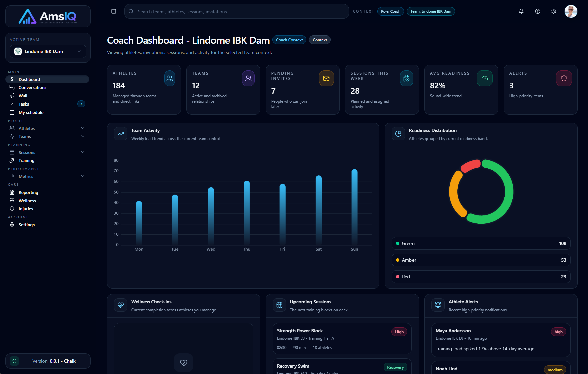588x374 pixels.
Task: Click the medium tag on Noah Lind alert
Action: 555,370
